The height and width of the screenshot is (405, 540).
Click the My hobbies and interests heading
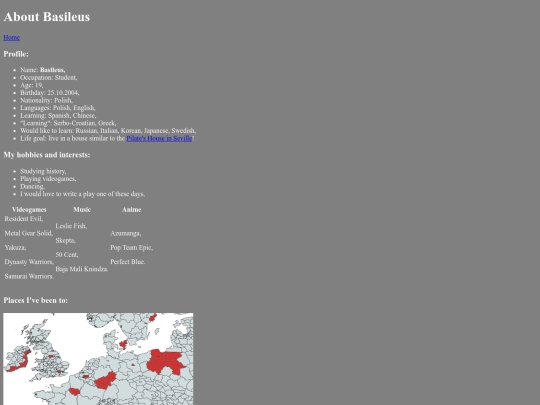click(47, 155)
